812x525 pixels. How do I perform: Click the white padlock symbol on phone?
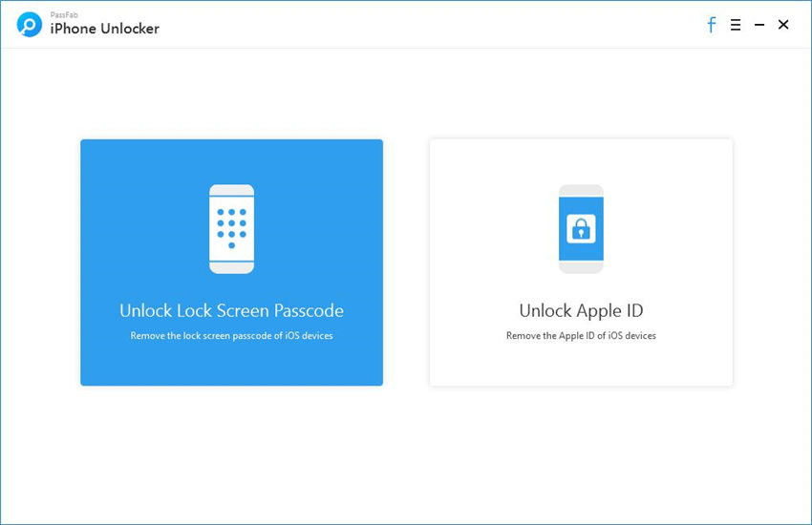[x=581, y=228]
